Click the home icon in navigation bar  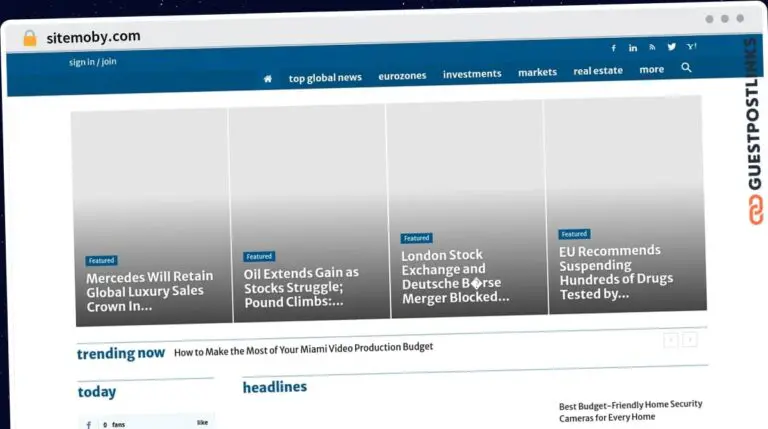tap(268, 78)
